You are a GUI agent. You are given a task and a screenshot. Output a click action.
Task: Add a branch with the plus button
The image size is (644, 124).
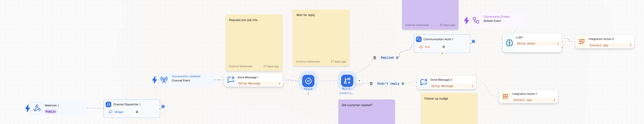point(359,81)
